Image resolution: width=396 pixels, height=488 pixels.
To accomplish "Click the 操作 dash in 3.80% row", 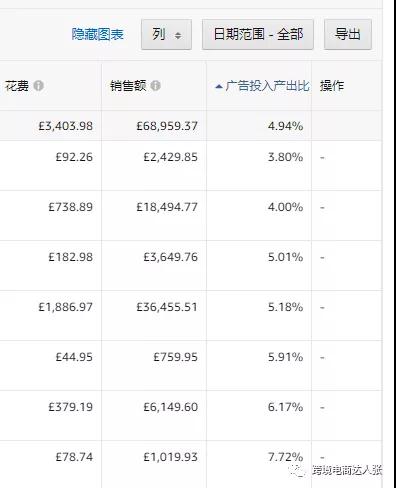I will pyautogui.click(x=322, y=157).
